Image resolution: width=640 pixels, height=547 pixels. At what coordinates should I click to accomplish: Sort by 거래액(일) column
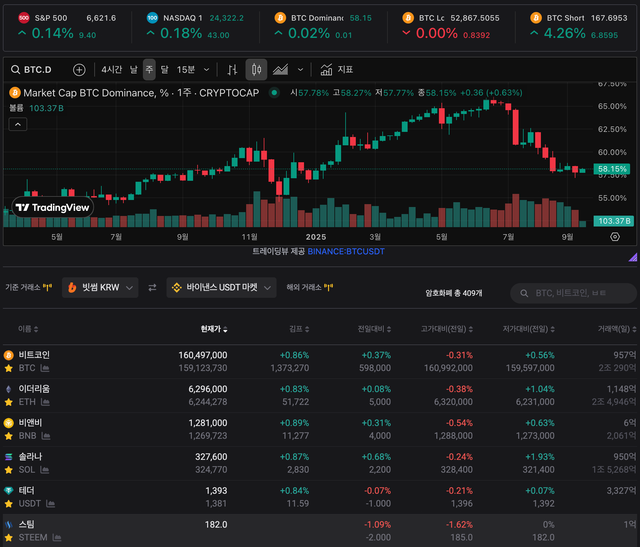(617, 329)
